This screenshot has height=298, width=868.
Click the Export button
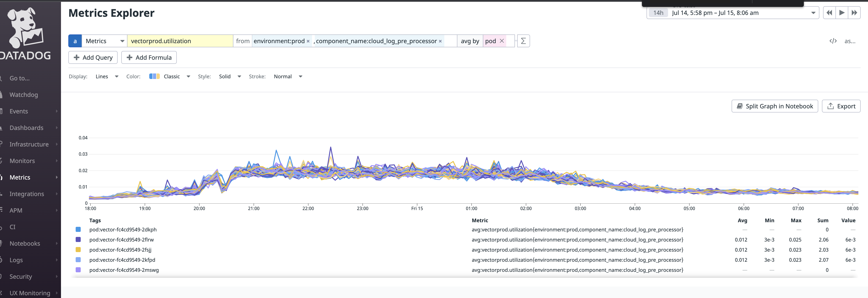tap(841, 106)
